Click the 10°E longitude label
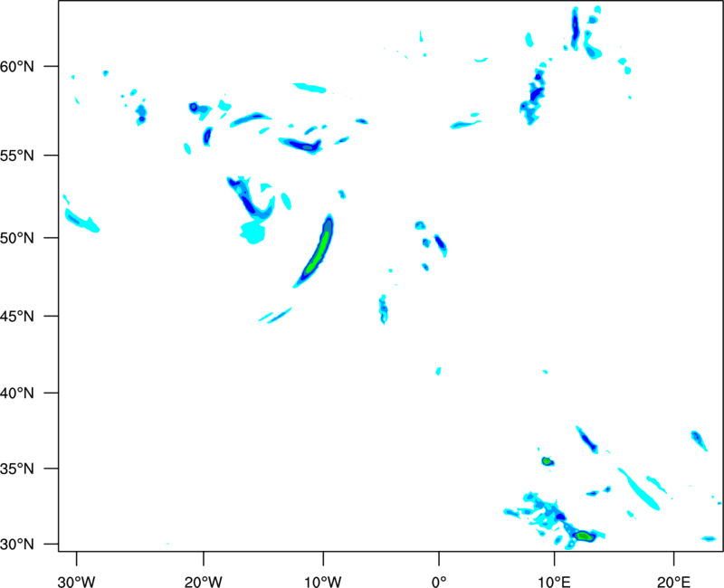 554,582
